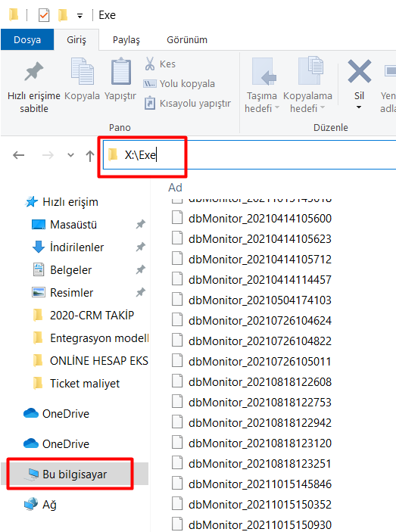
Task: Click the Yapıştır paste icon
Action: [x=120, y=71]
